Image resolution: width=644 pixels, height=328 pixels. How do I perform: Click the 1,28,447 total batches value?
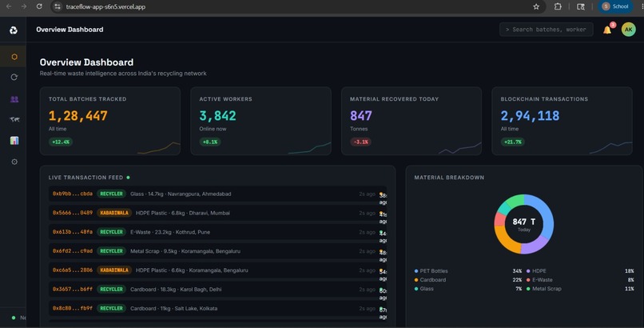pos(78,116)
